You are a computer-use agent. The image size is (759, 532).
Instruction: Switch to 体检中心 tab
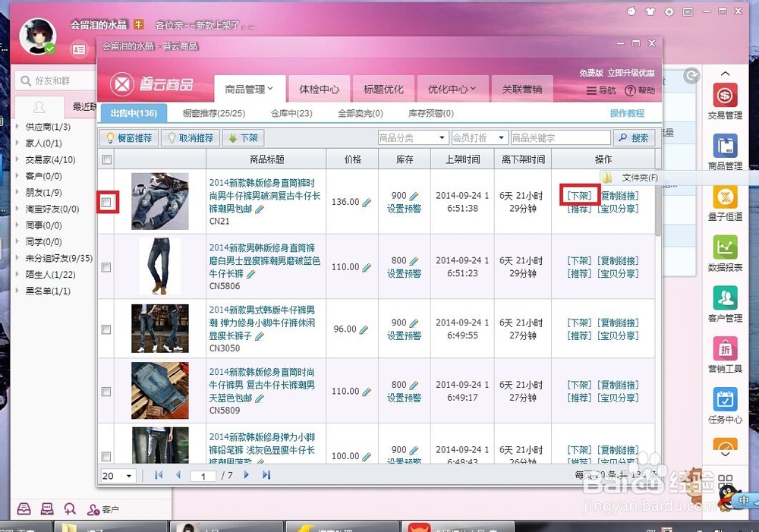pyautogui.click(x=319, y=89)
